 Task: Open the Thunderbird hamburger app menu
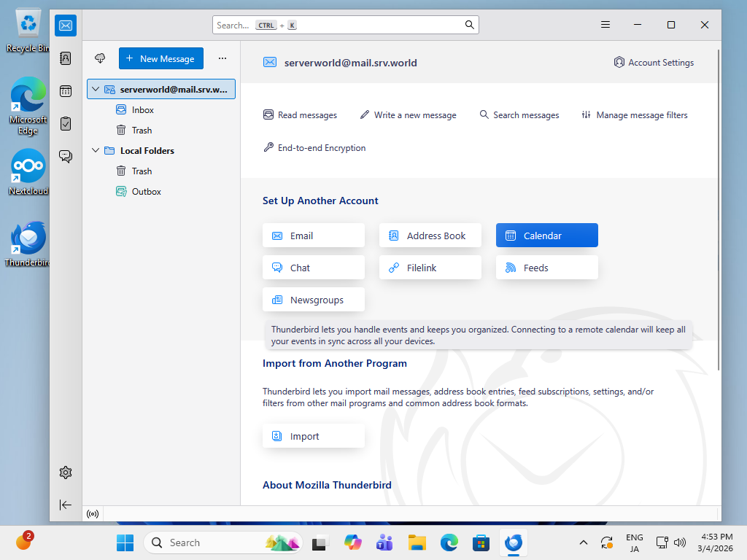click(605, 25)
